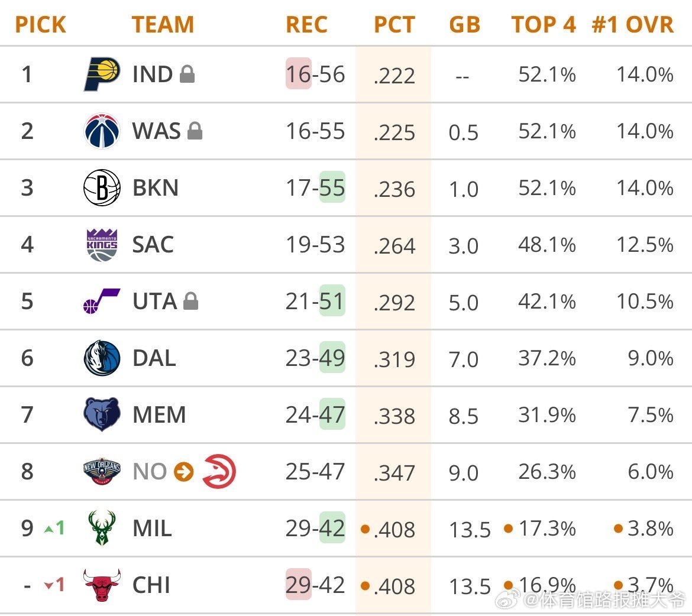Open the MIL team link

(x=152, y=529)
